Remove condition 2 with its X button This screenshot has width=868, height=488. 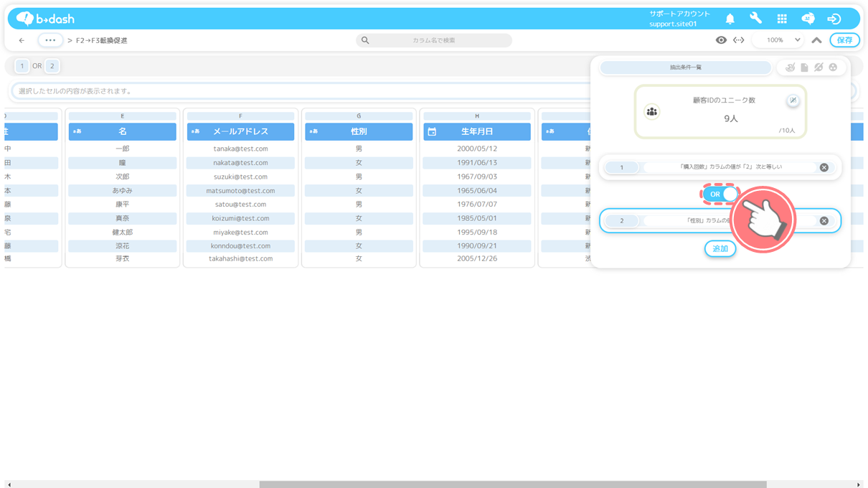(x=824, y=221)
